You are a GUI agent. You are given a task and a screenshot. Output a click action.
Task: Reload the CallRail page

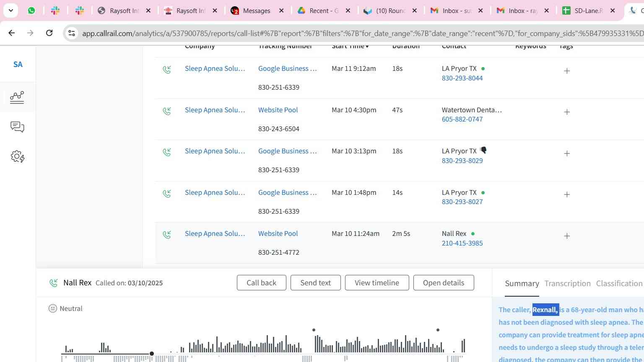pos(49,33)
